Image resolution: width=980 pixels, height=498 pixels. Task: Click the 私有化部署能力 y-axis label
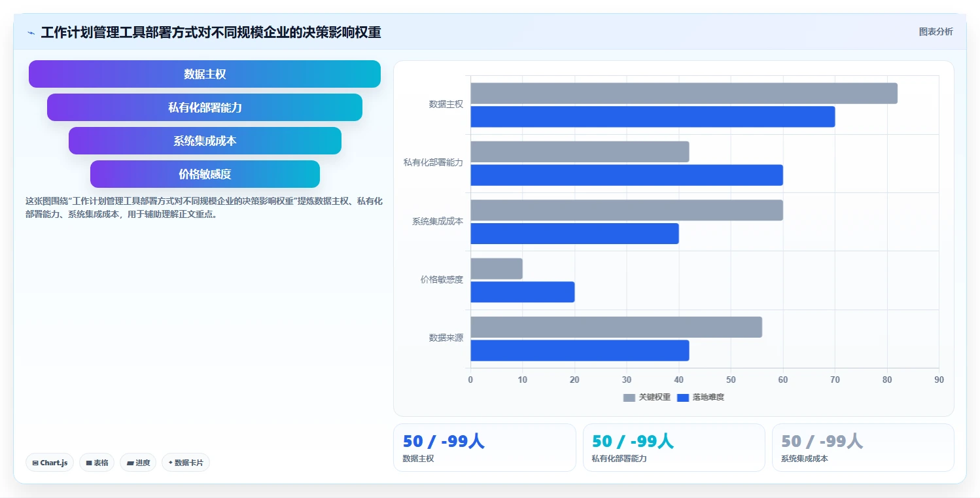coord(433,162)
